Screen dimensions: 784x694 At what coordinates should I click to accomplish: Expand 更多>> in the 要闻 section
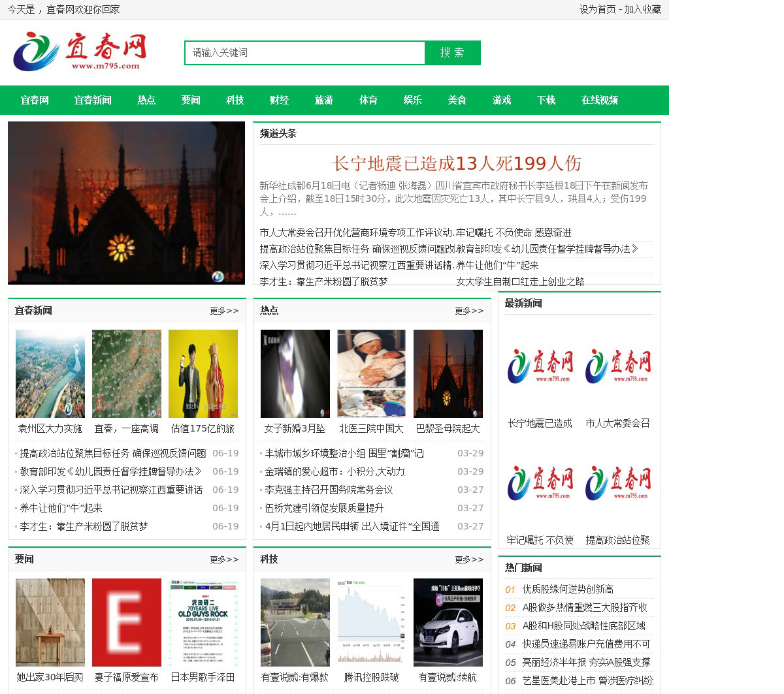point(224,560)
